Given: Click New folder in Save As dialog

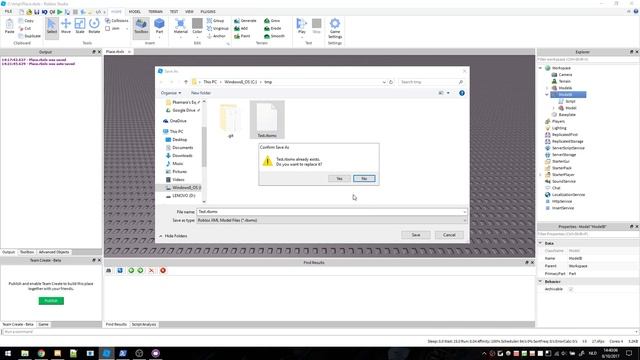Looking at the screenshot, I should coord(201,93).
